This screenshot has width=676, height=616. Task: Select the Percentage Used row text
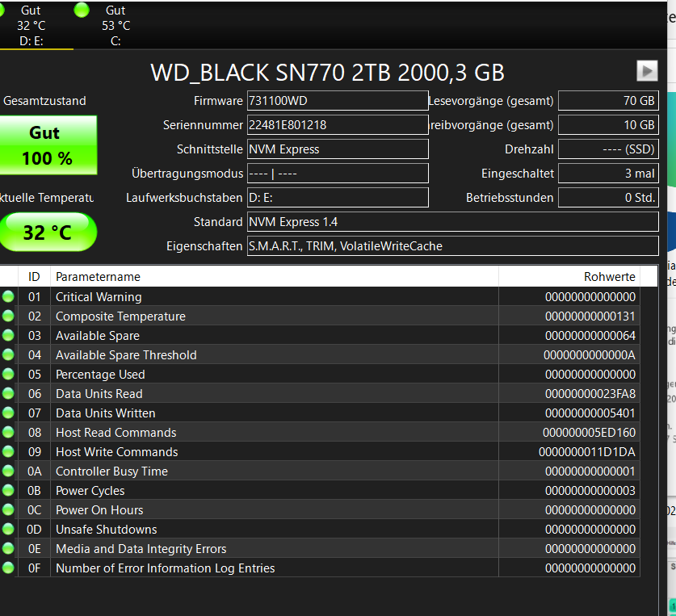point(100,375)
